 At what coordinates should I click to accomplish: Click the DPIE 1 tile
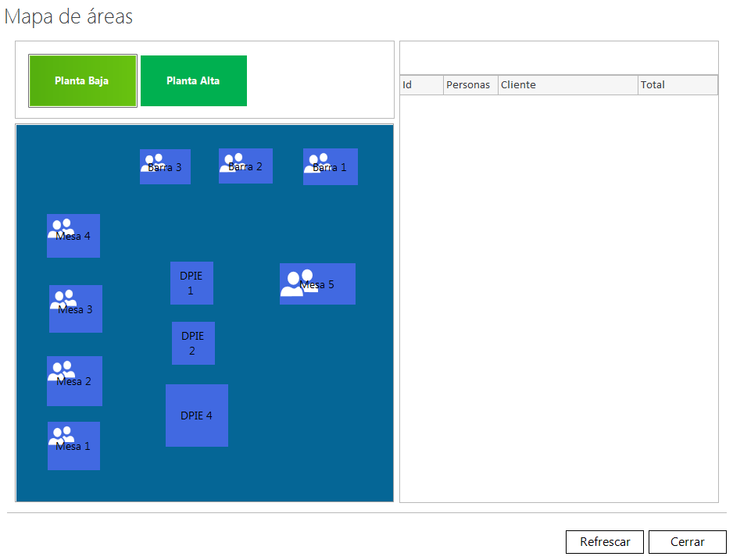[x=191, y=283]
